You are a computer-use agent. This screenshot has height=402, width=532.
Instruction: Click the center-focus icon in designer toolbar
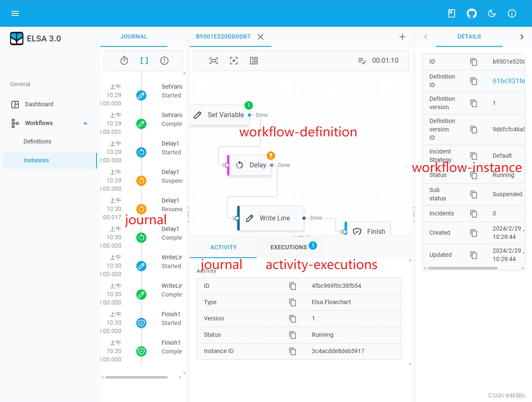[234, 61]
